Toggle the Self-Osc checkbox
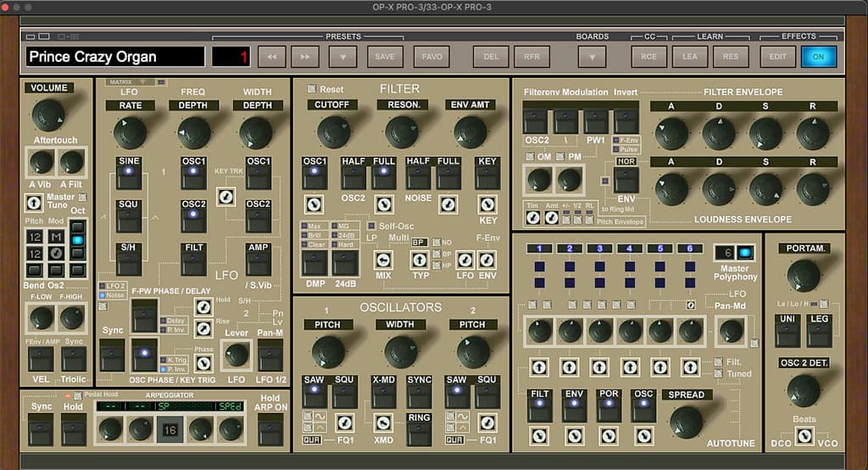The height and width of the screenshot is (470, 868). pyautogui.click(x=371, y=226)
